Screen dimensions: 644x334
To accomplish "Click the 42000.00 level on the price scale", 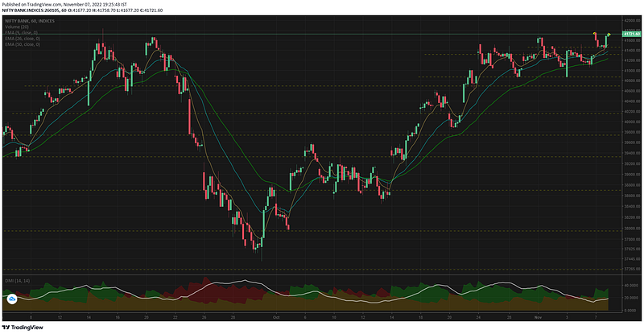I will pos(632,20).
